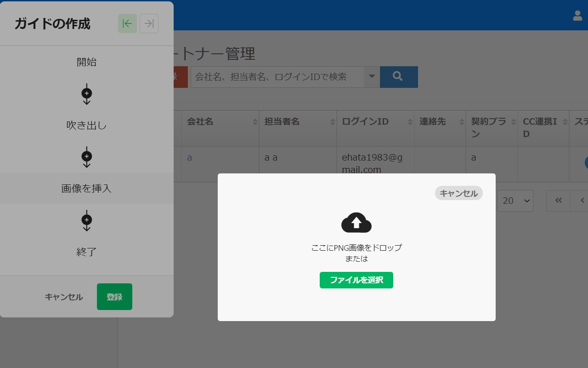
Task: Click the cloud upload icon
Action: coord(356,223)
